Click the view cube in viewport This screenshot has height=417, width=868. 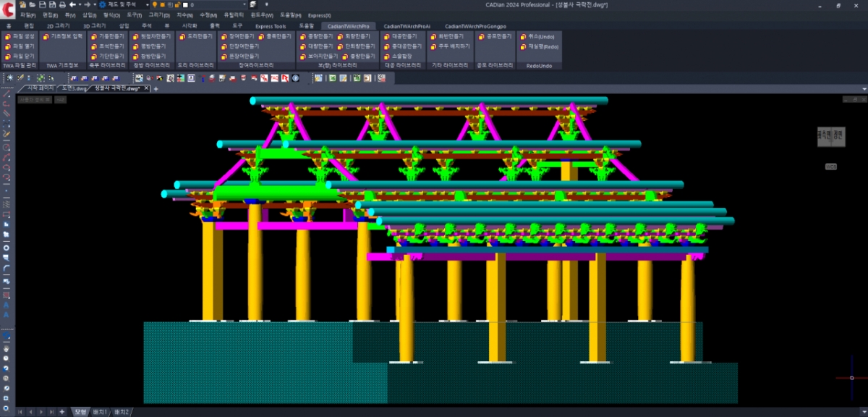830,135
